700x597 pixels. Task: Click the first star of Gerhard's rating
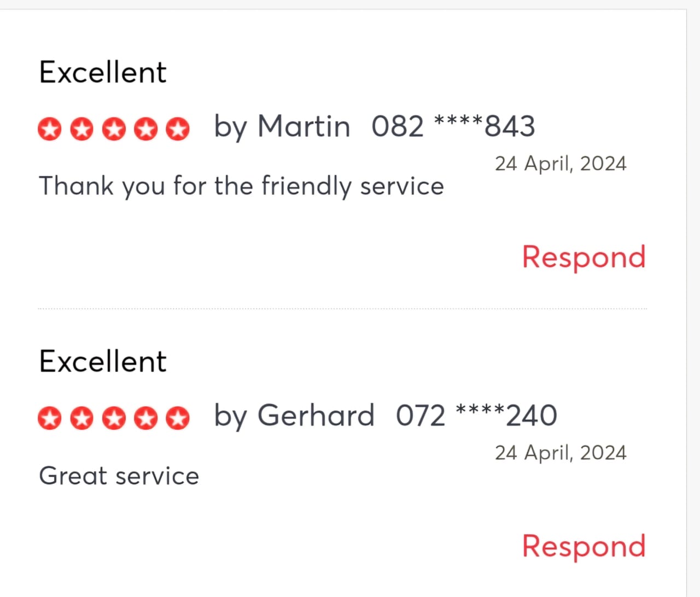[x=50, y=419]
